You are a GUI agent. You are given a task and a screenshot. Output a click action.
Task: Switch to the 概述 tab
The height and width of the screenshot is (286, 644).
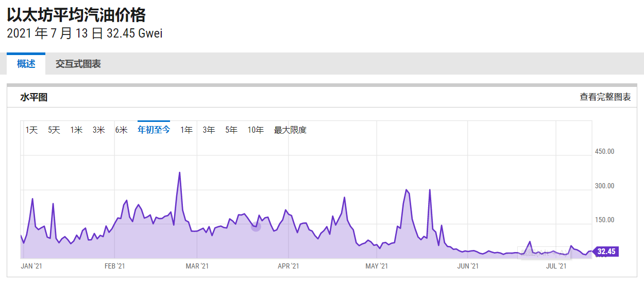pos(26,64)
